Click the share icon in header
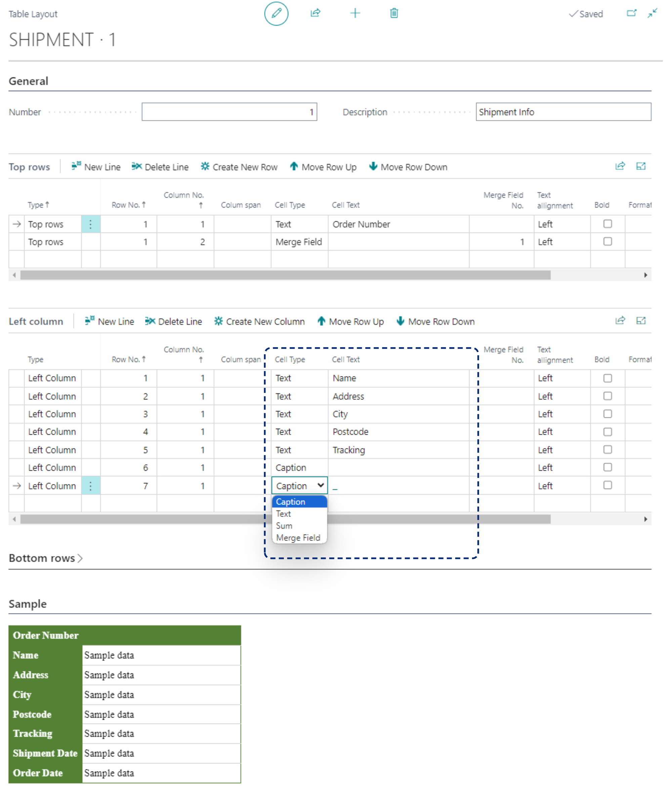The height and width of the screenshot is (790, 672). (316, 13)
